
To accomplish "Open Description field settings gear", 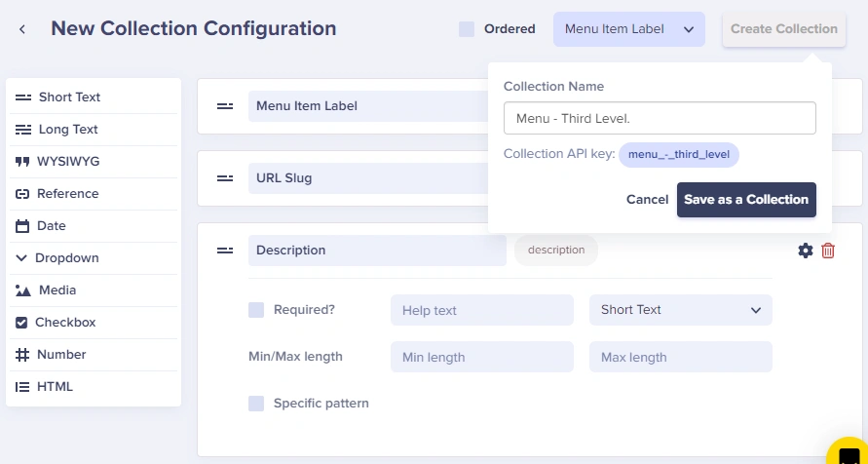I will tap(806, 251).
